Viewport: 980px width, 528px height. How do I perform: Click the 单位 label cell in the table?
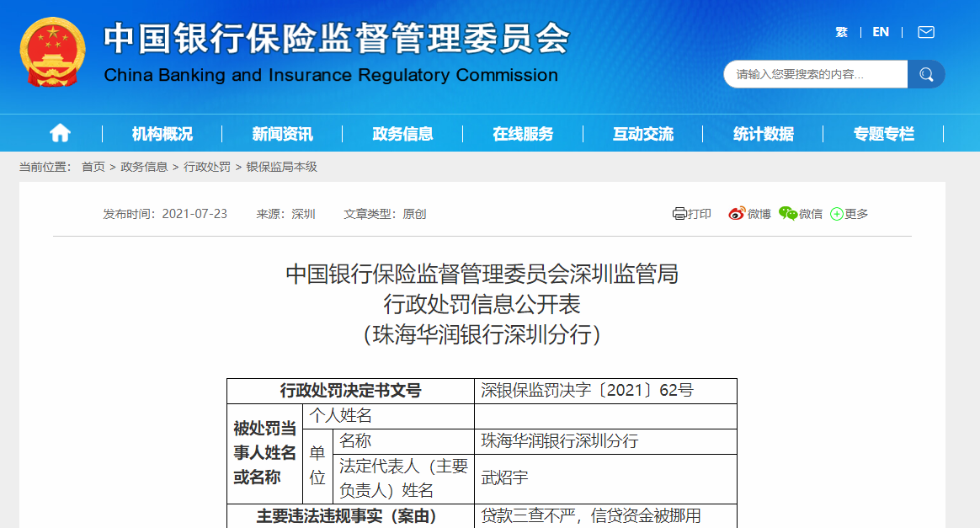(x=317, y=466)
